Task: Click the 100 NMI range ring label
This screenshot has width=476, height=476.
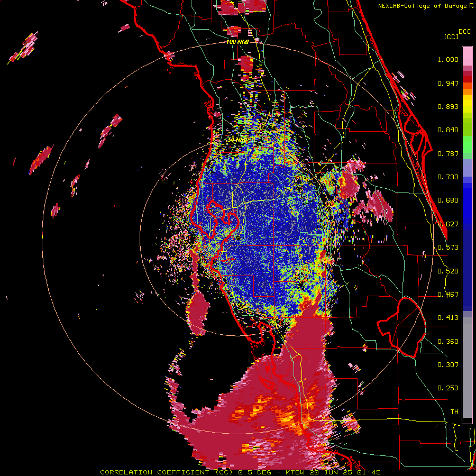Action: 237,42
